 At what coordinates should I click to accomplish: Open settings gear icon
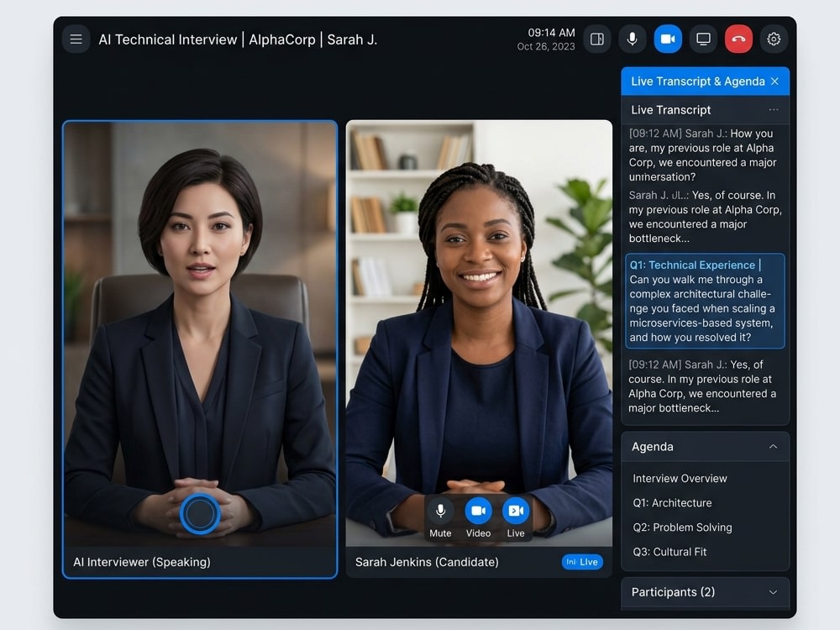(x=774, y=39)
